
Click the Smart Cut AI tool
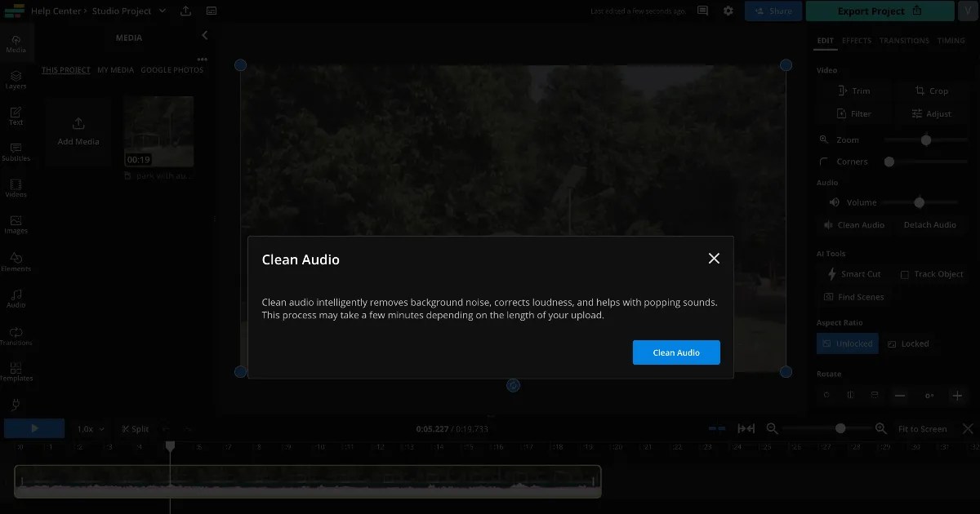pos(856,274)
